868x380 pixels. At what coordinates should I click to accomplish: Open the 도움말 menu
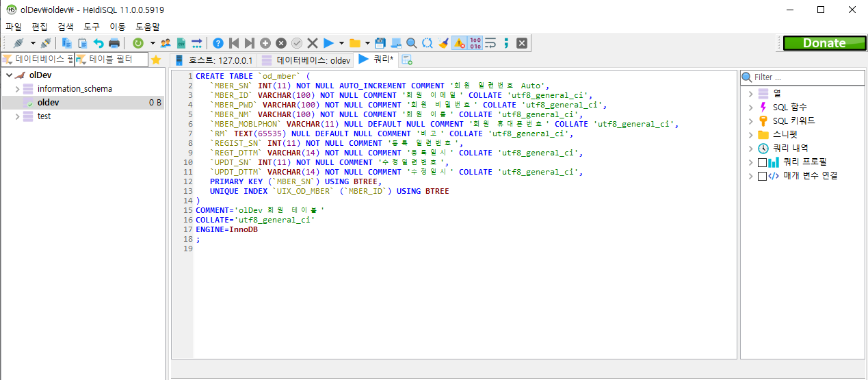148,27
